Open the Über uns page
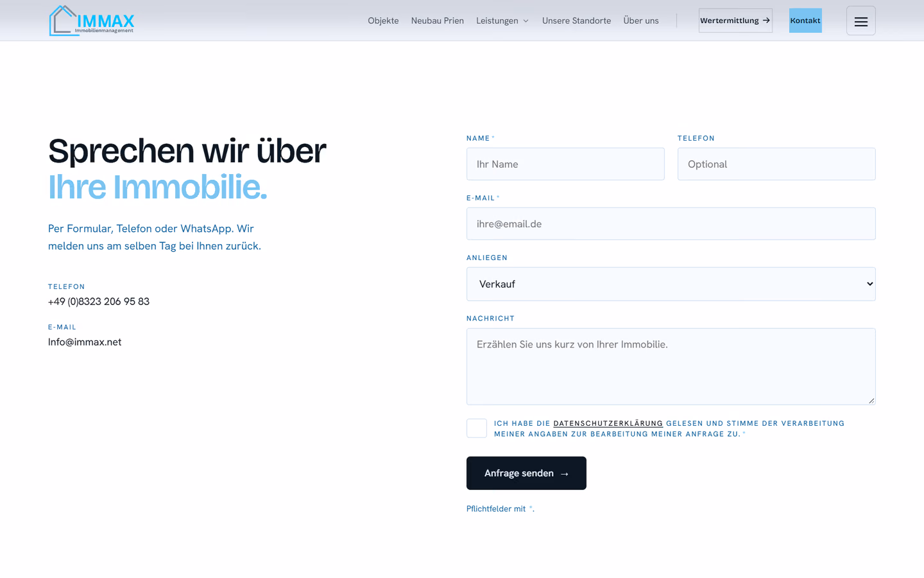The height and width of the screenshot is (578, 924). click(641, 21)
